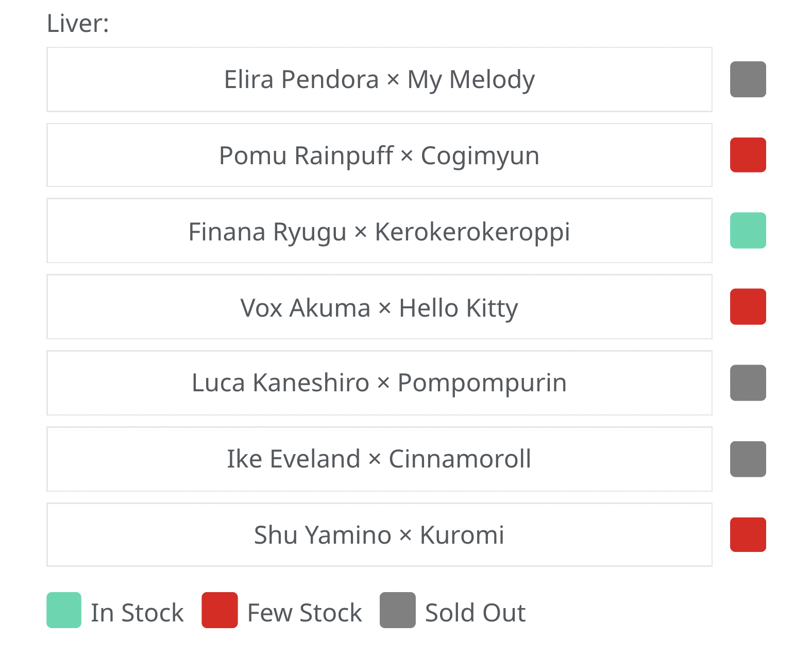Click the "Sold Out" legend label
This screenshot has height=658, width=812.
pyautogui.click(x=475, y=613)
